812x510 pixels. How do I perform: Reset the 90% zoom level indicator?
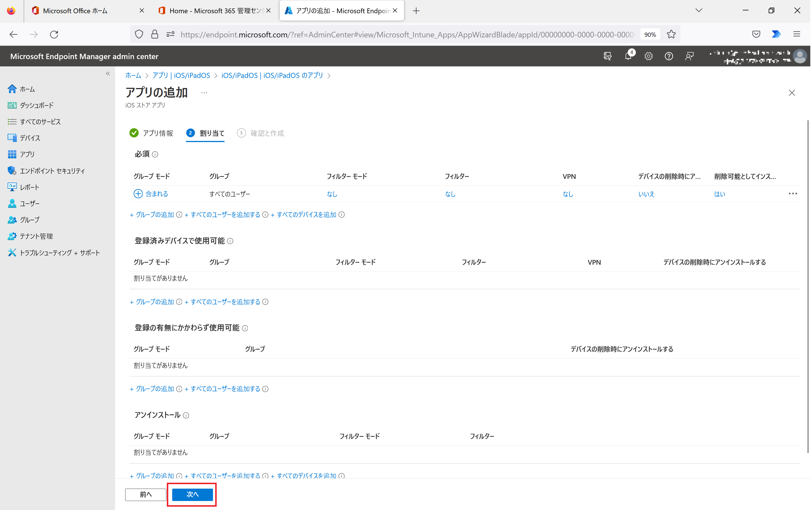tap(650, 34)
